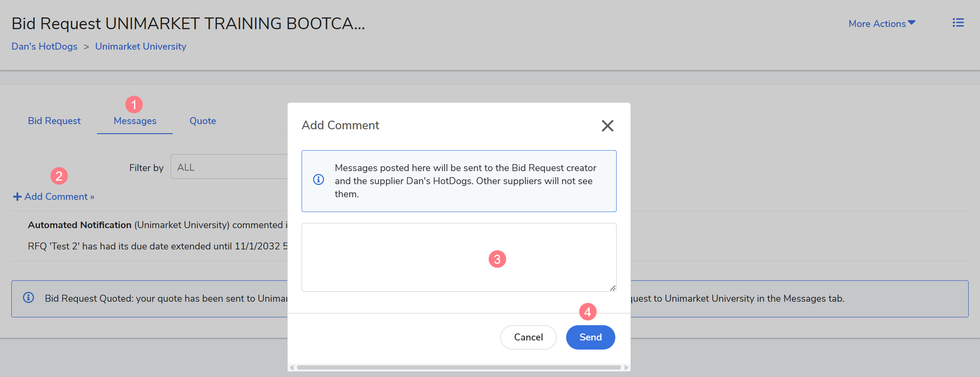Select the Messages tab
The width and height of the screenshot is (980, 377).
(x=135, y=121)
